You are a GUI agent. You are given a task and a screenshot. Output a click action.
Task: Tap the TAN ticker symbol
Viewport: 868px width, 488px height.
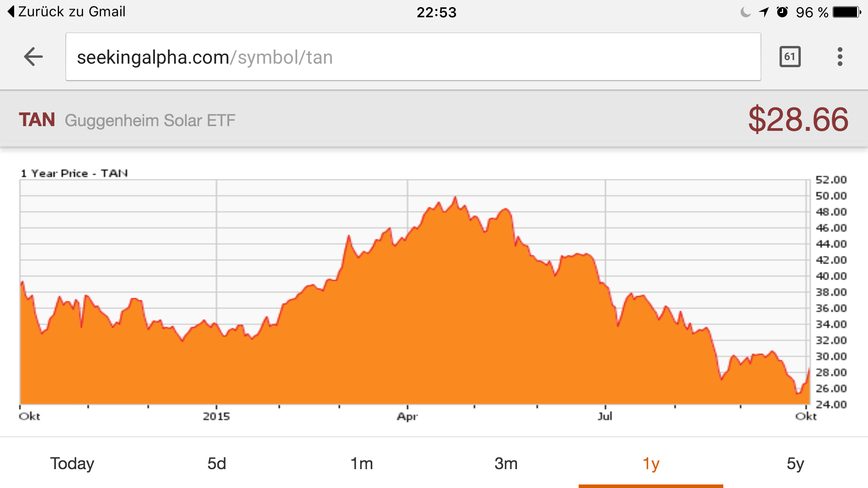click(x=37, y=120)
